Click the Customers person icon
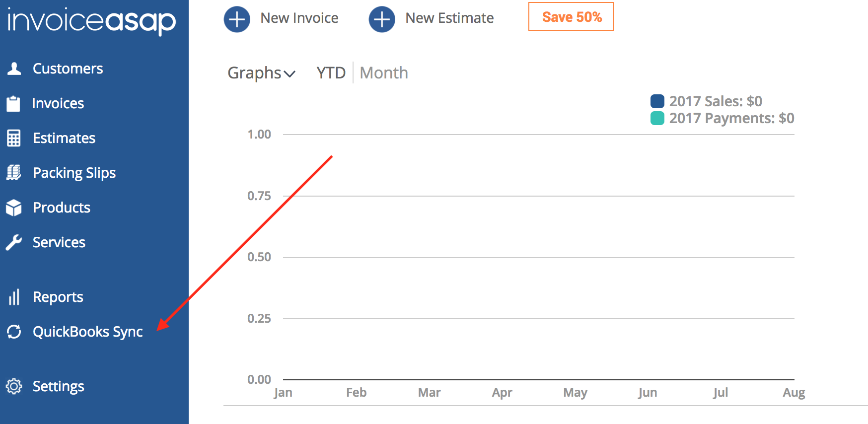This screenshot has height=424, width=868. (14, 69)
